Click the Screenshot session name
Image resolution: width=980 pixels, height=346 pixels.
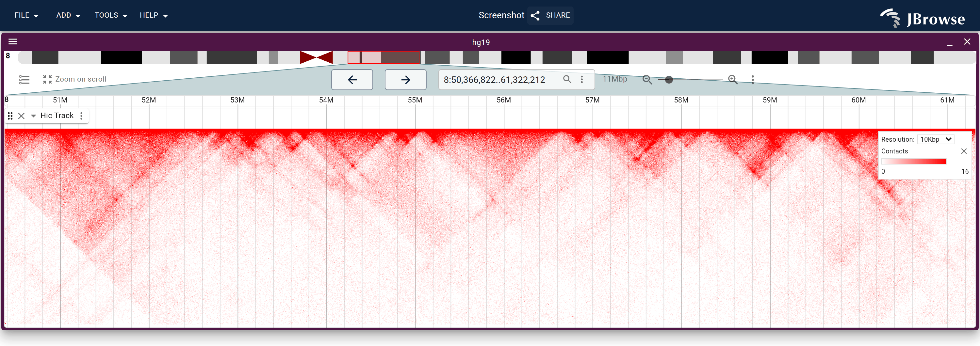pyautogui.click(x=501, y=15)
